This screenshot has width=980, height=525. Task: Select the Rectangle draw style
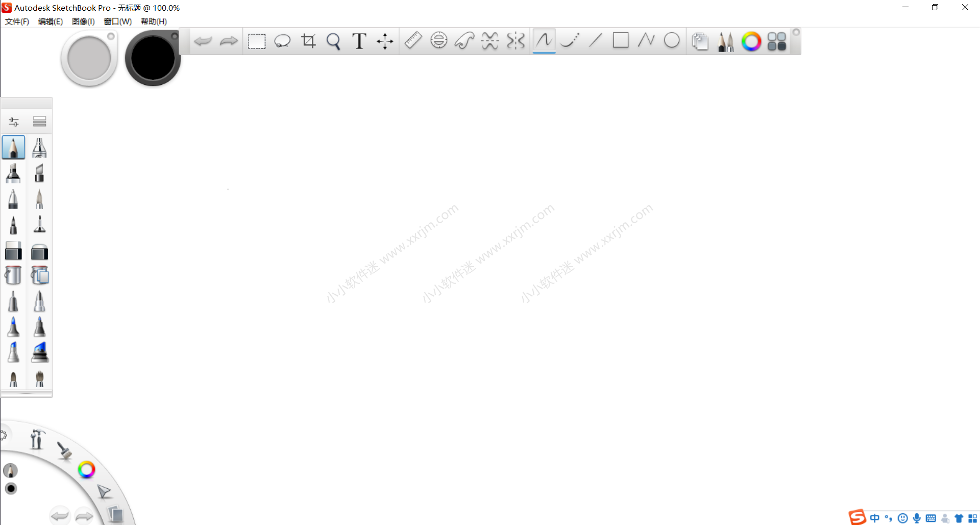click(x=621, y=40)
